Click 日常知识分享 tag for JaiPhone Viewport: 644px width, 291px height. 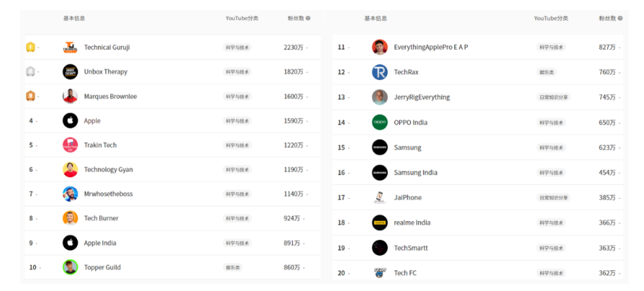553,197
